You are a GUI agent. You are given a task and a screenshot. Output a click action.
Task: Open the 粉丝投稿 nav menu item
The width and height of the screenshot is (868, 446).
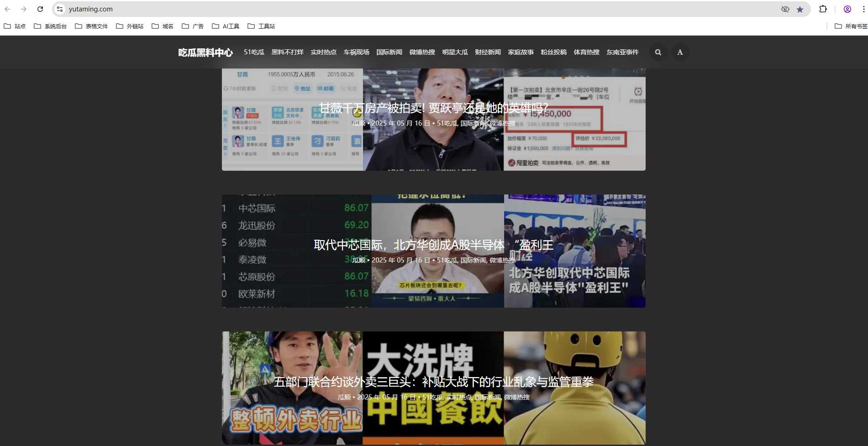(x=553, y=52)
